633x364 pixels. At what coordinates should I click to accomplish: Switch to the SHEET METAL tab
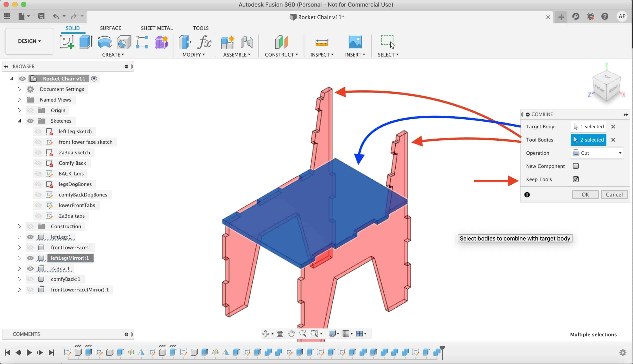[x=157, y=28]
